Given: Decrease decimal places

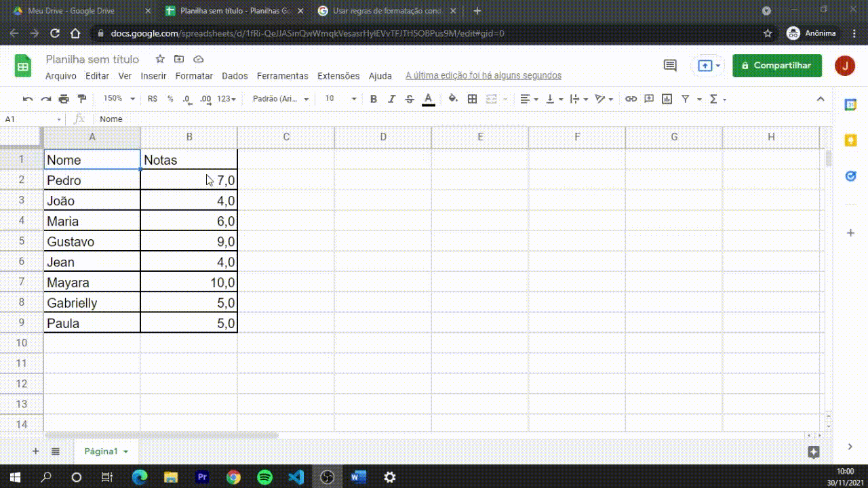Looking at the screenshot, I should tap(187, 99).
